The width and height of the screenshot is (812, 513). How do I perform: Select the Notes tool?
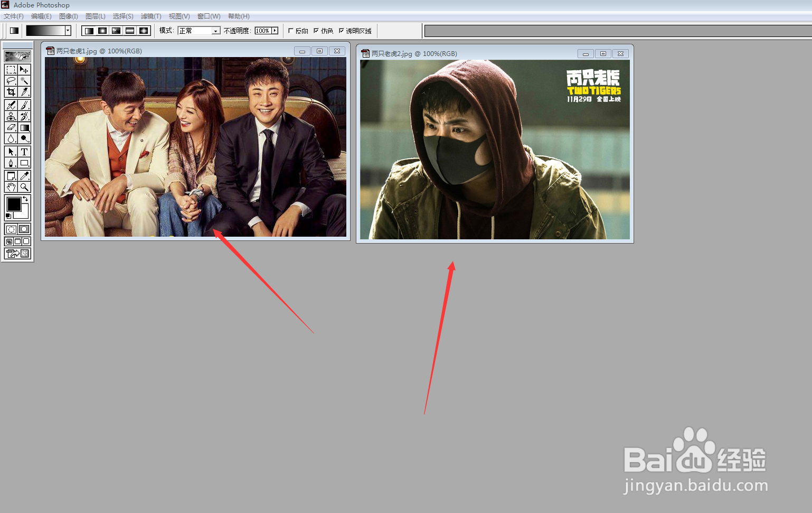pyautogui.click(x=11, y=176)
